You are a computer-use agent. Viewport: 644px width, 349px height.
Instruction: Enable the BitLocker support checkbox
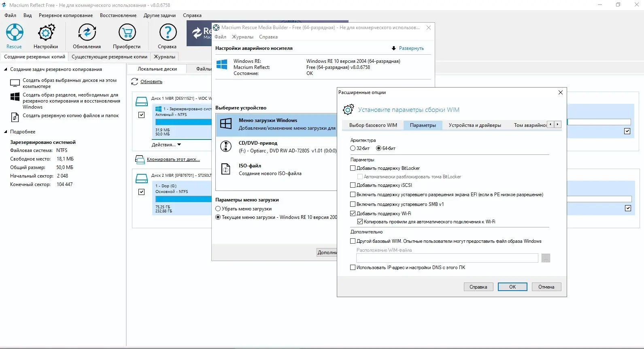(353, 168)
